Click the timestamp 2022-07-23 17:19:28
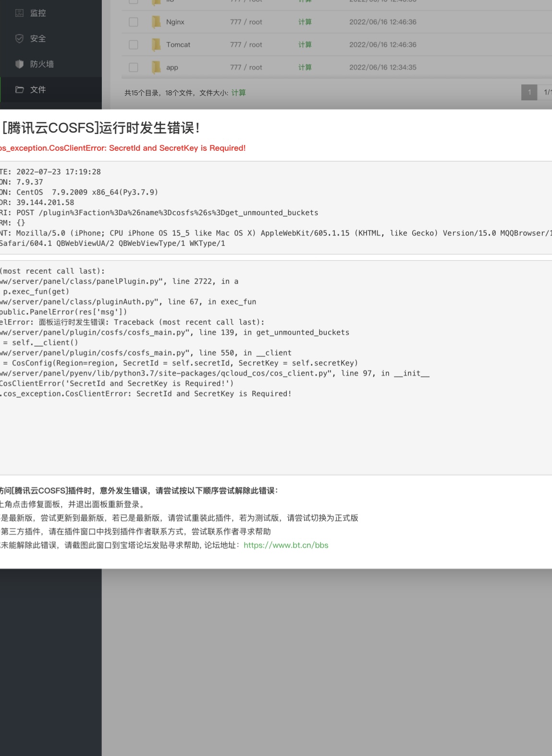552x756 pixels. tap(59, 172)
